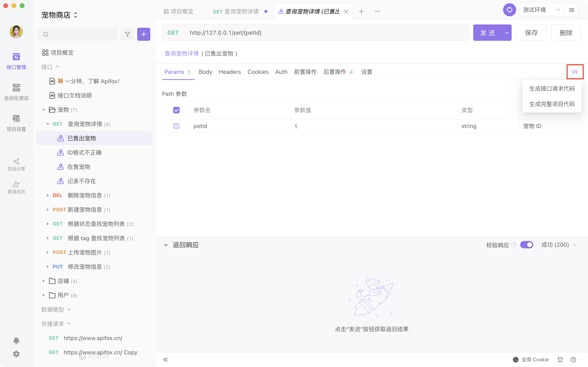Collapse the 查询宠物详情 tree item
This screenshot has height=367, width=588.
pyautogui.click(x=48, y=124)
